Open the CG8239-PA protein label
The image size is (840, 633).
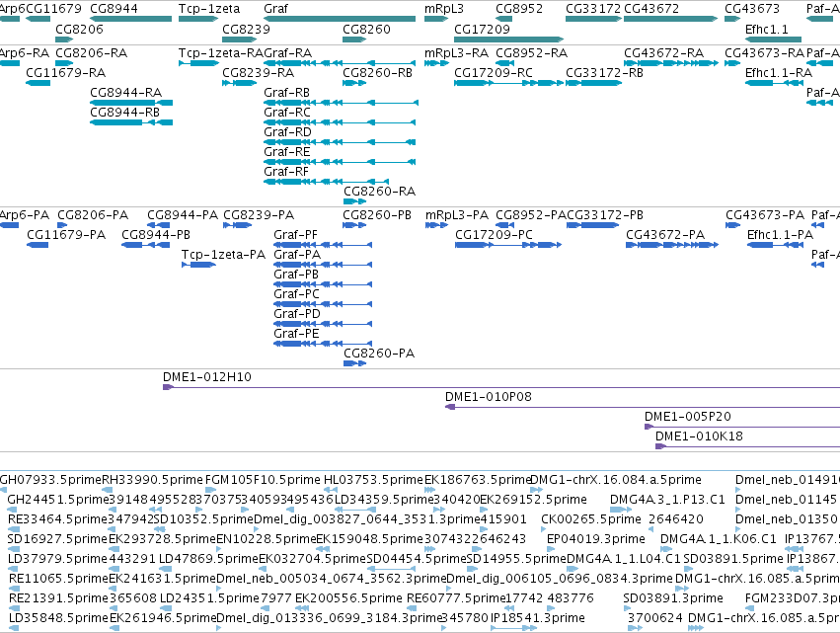click(x=259, y=215)
